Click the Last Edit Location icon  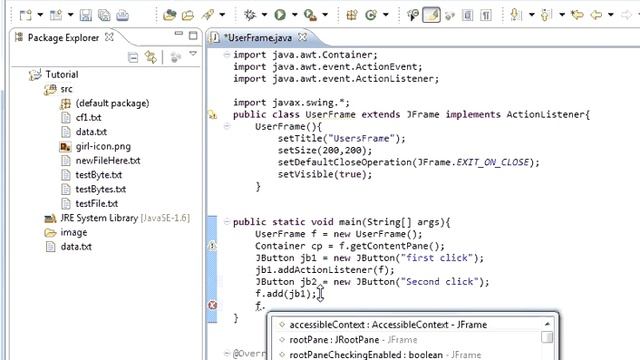577,15
